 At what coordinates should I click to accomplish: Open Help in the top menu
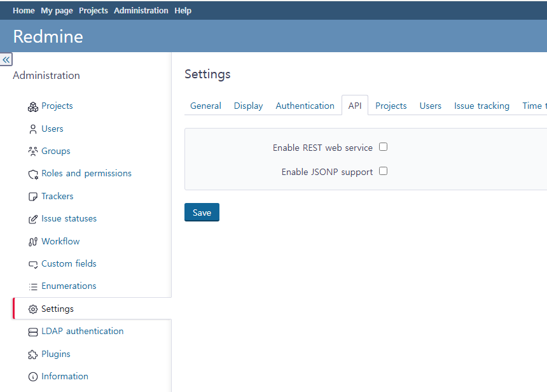click(183, 10)
